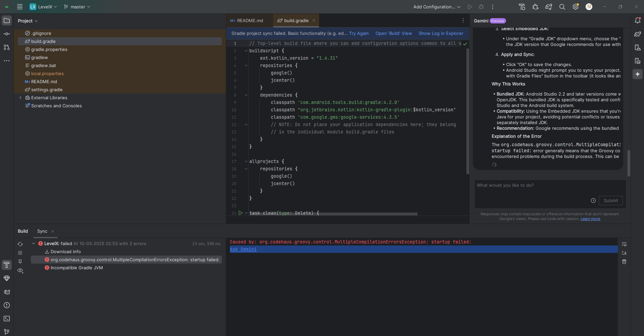Screen dimensions: 644x336
Task: Open the user account avatar
Action: [x=589, y=7]
